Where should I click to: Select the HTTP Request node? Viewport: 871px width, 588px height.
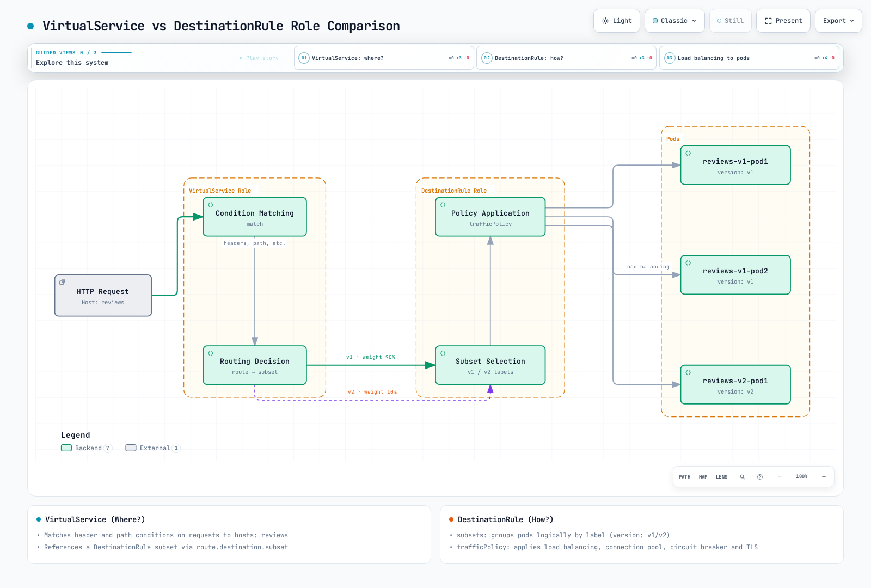coord(103,296)
